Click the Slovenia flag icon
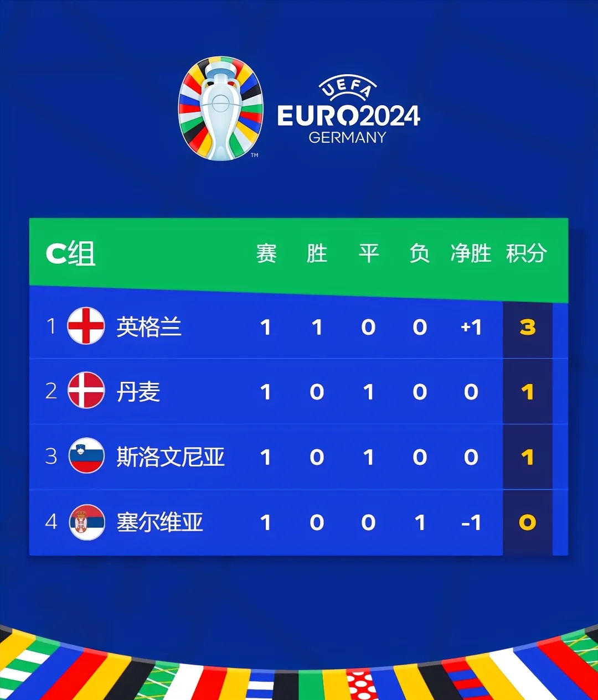Viewport: 598px width, 700px height. coord(86,455)
